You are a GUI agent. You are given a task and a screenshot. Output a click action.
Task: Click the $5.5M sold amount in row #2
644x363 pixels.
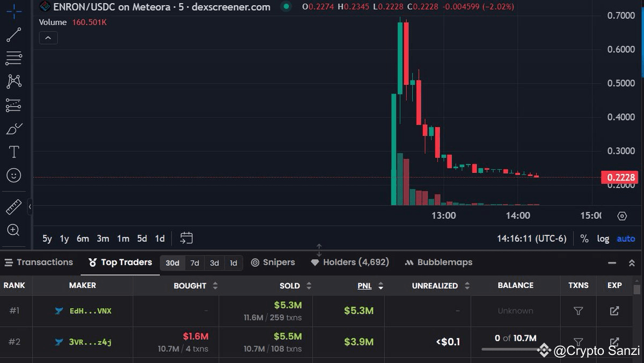[x=288, y=336]
